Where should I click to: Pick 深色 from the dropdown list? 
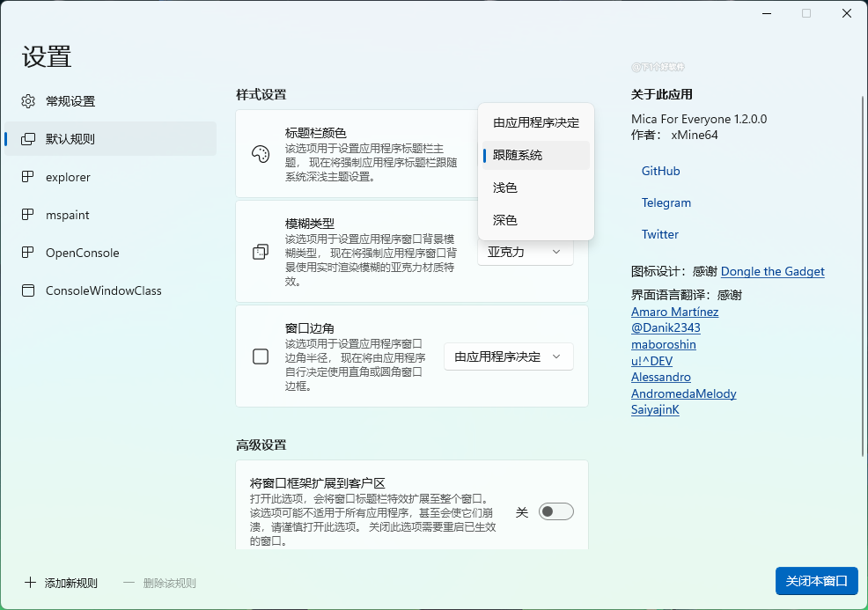[505, 220]
